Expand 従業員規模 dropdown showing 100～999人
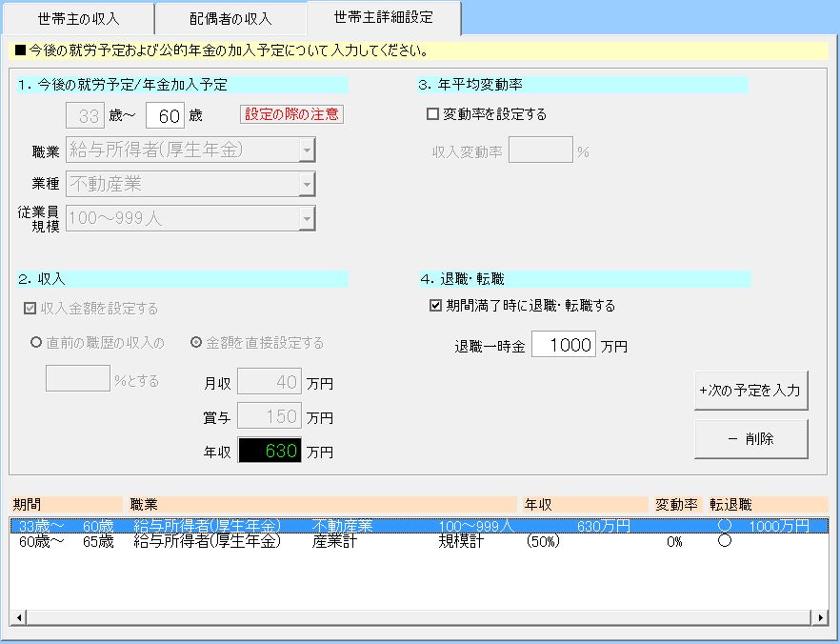The width and height of the screenshot is (840, 644). (x=306, y=218)
